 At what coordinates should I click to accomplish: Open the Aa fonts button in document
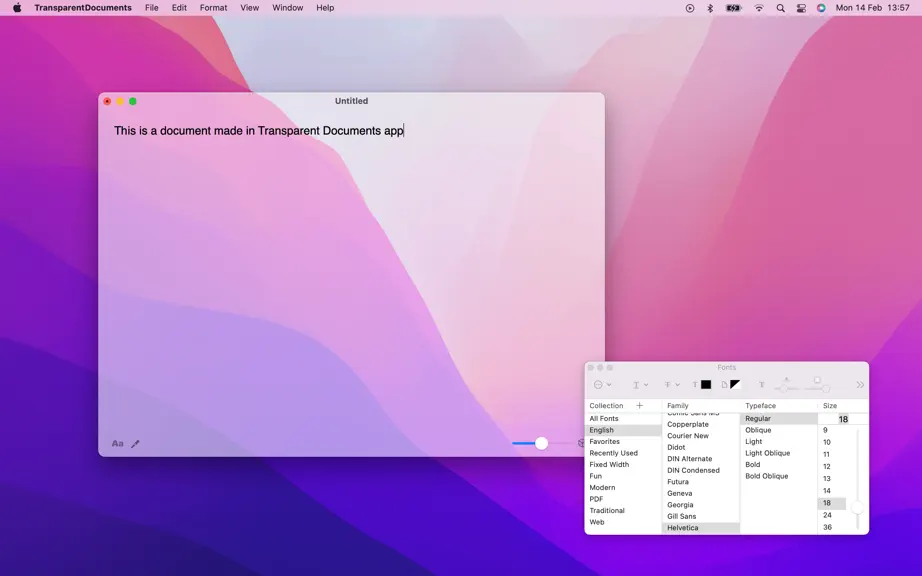118,444
